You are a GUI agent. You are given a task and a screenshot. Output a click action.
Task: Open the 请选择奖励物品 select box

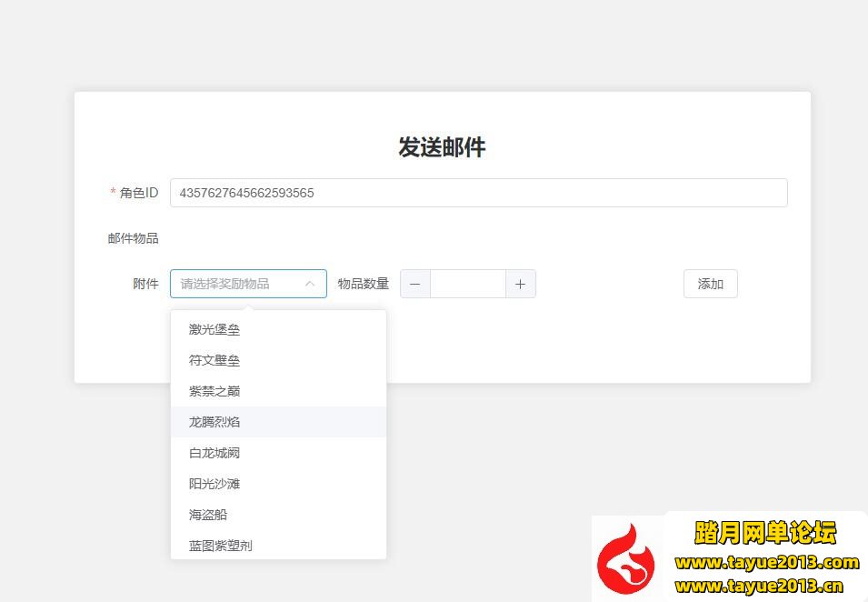tap(248, 284)
